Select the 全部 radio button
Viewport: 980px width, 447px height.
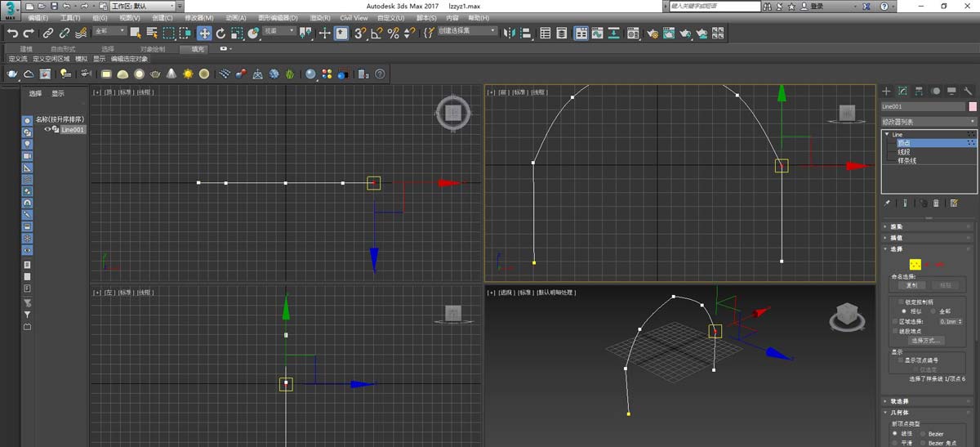934,311
